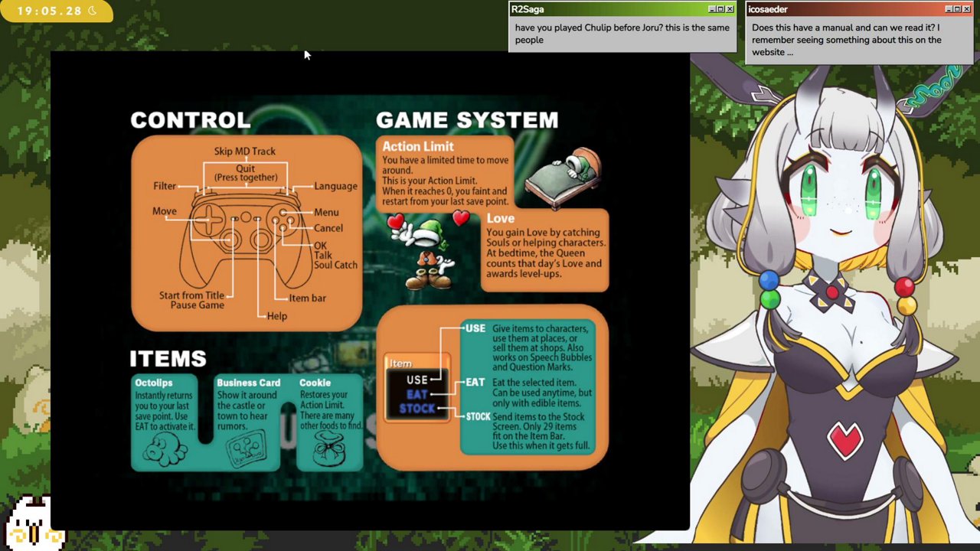
Task: Click the Skip MD Track label
Action: [x=245, y=152]
